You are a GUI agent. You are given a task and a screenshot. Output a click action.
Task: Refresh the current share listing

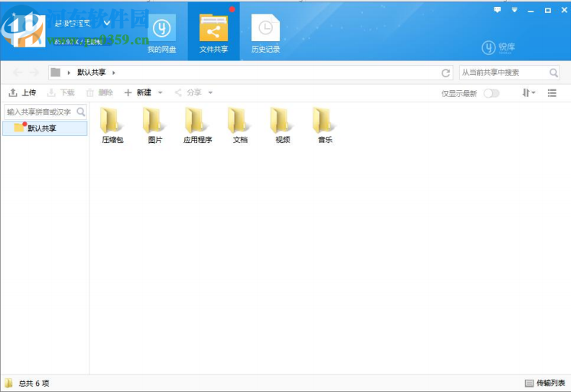pyautogui.click(x=446, y=73)
